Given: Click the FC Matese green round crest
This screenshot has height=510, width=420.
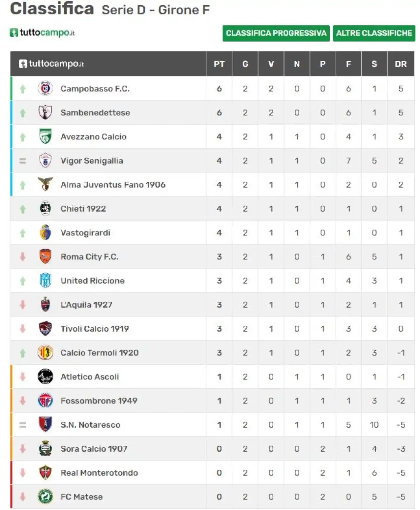Looking at the screenshot, I should (x=45, y=497).
